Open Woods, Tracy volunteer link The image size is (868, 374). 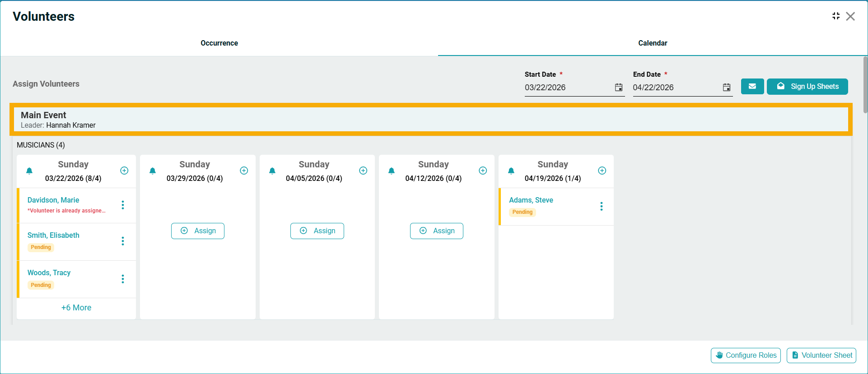[49, 273]
